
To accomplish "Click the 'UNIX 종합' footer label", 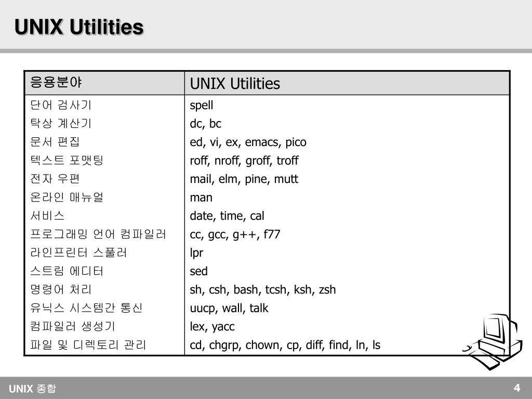I will (x=33, y=388).
